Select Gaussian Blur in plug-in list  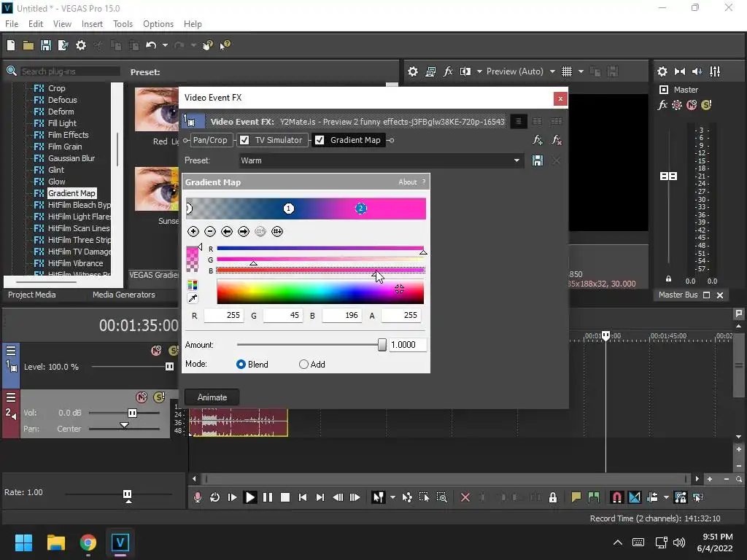pos(71,158)
